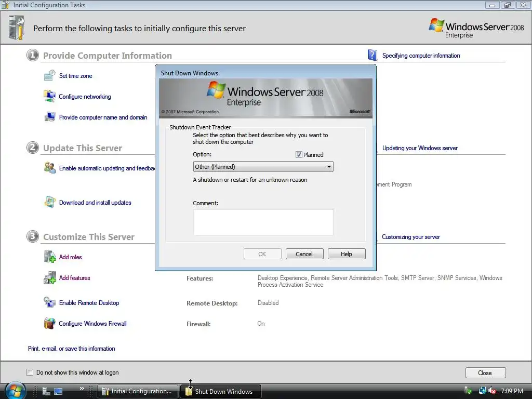Open Download and install updates link
532x399 pixels.
click(95, 202)
